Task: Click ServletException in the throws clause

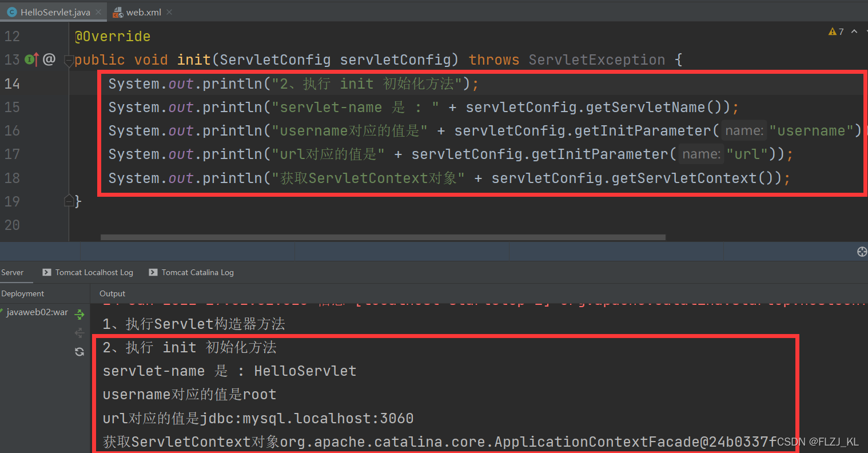Action: point(597,60)
